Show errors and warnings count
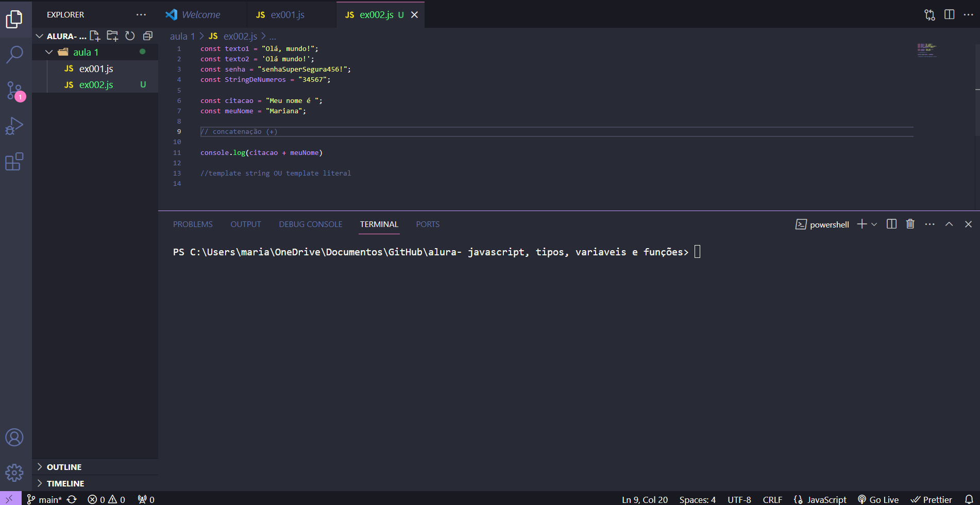This screenshot has height=505, width=980. pyautogui.click(x=107, y=499)
